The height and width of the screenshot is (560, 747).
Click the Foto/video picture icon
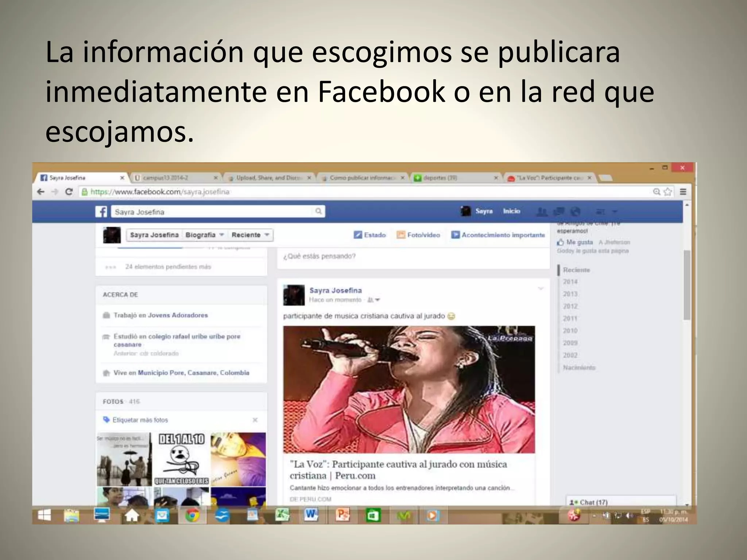point(401,235)
